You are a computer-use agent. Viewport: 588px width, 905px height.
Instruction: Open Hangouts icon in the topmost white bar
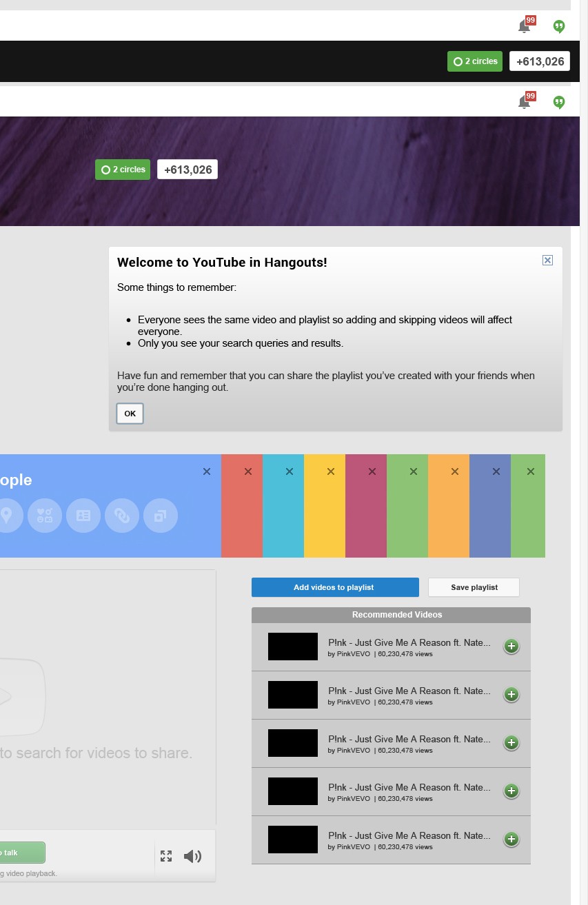tap(559, 26)
